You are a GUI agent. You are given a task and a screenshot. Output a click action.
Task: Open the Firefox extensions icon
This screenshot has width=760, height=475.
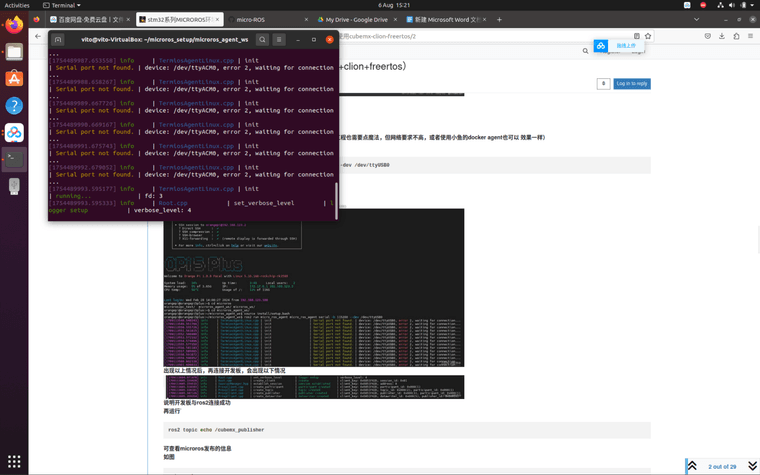(x=736, y=36)
